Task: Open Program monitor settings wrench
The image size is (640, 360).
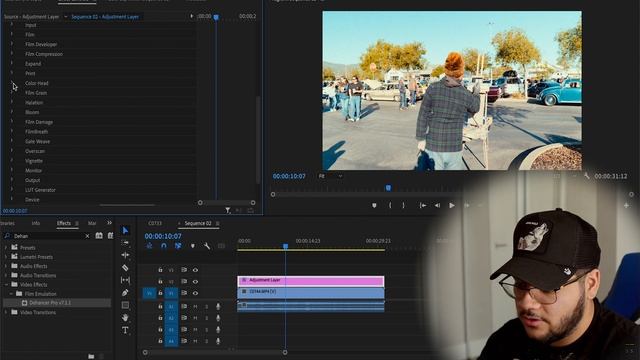Action: tap(587, 176)
